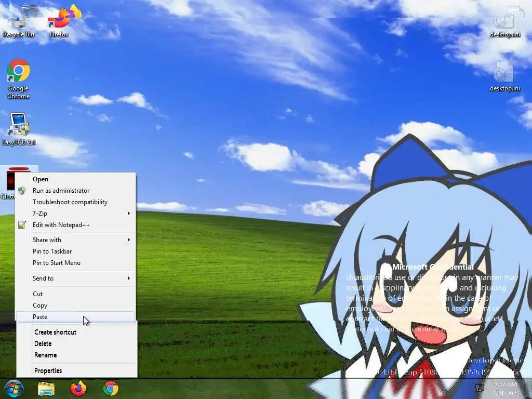
Task: Open the Windows Start orb
Action: click(14, 389)
